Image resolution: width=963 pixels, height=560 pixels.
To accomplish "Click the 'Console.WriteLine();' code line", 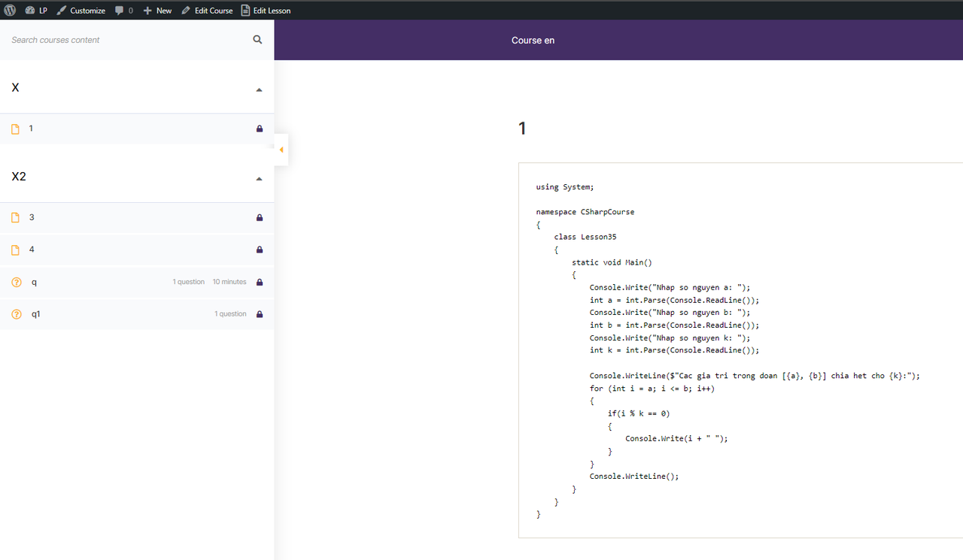I will click(x=634, y=477).
